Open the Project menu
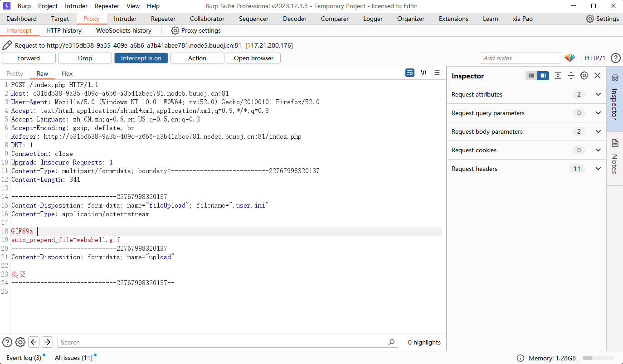This screenshot has height=364, width=623. coord(48,6)
